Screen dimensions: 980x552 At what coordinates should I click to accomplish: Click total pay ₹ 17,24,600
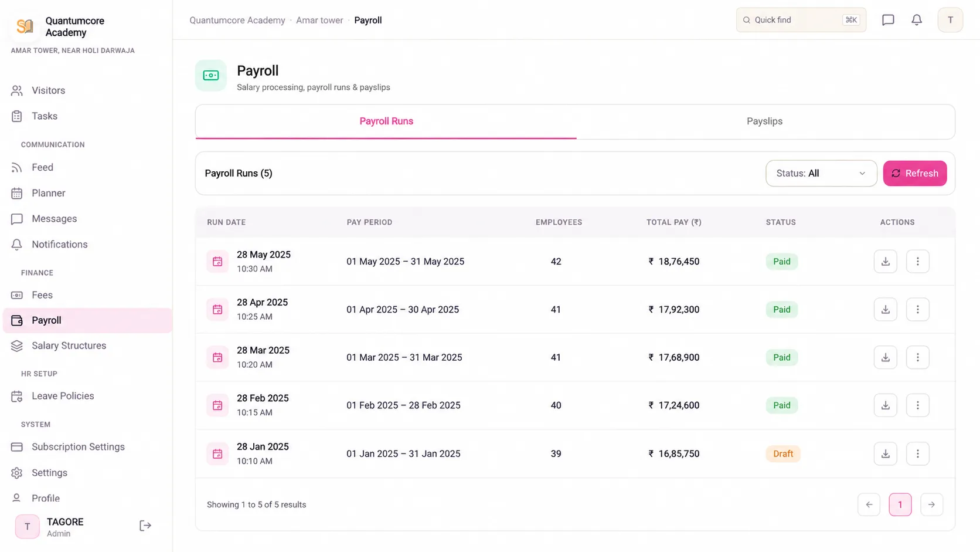tap(673, 405)
